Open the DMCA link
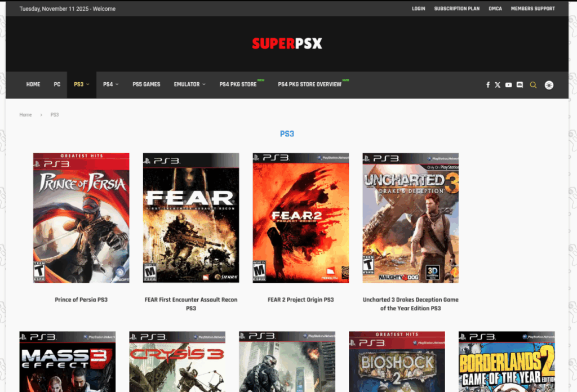 point(495,8)
